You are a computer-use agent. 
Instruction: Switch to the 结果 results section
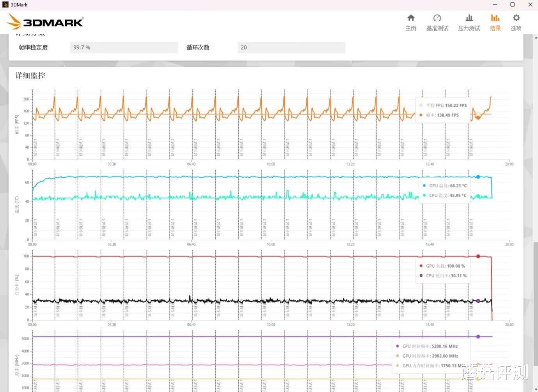click(x=495, y=23)
